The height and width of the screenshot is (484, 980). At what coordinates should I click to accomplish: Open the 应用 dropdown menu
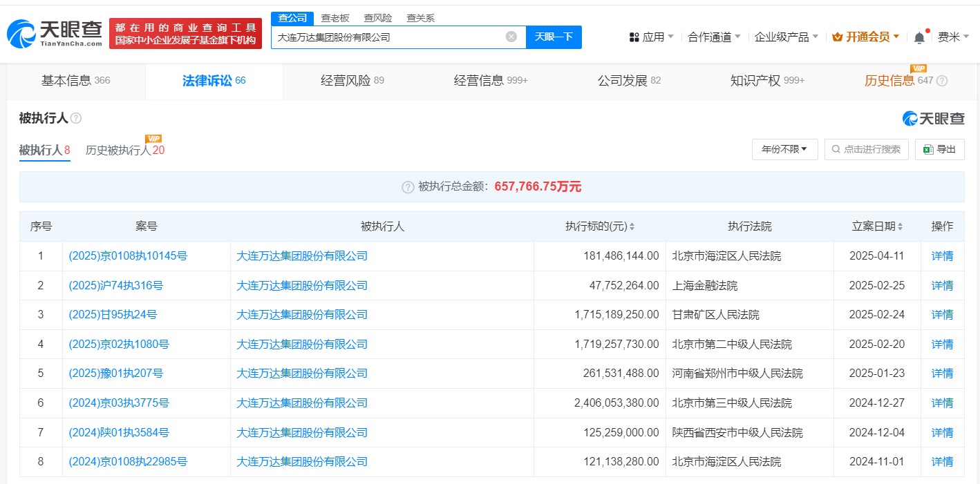click(x=651, y=37)
